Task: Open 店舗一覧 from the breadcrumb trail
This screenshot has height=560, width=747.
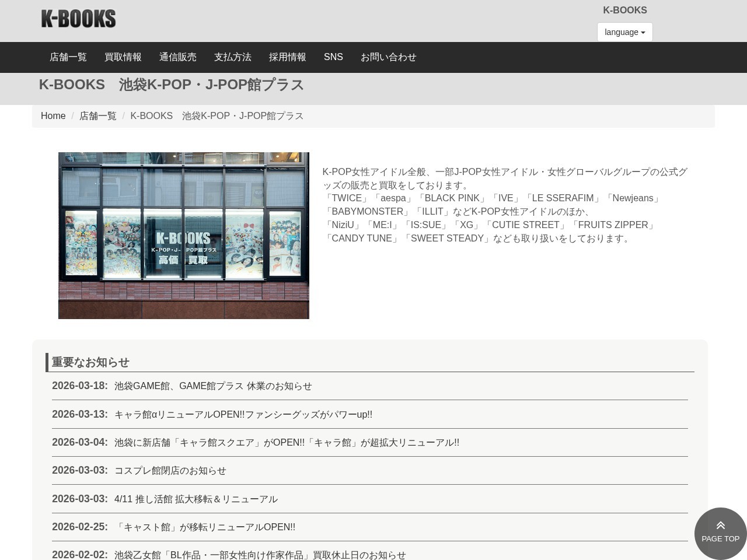Action: [97, 116]
